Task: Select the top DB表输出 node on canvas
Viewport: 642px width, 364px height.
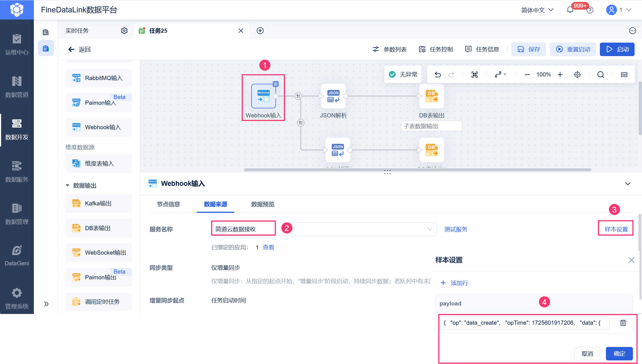Action: (x=432, y=96)
